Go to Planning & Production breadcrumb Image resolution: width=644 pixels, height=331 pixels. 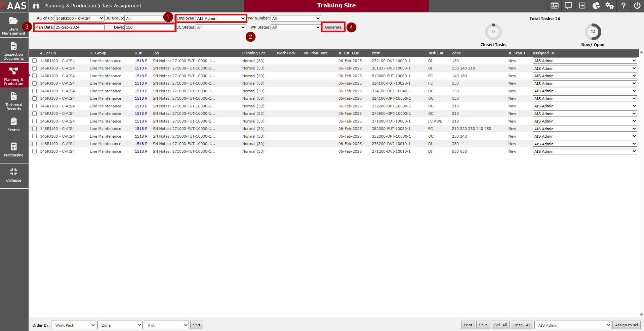click(70, 6)
